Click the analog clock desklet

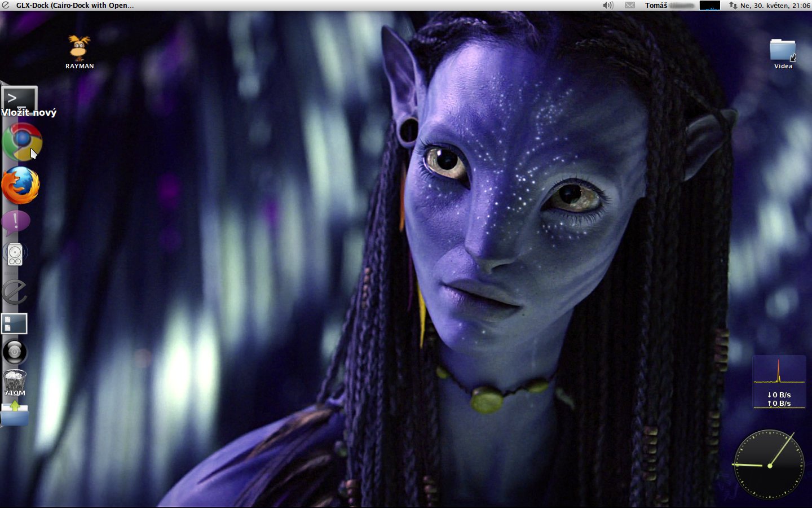(x=769, y=465)
